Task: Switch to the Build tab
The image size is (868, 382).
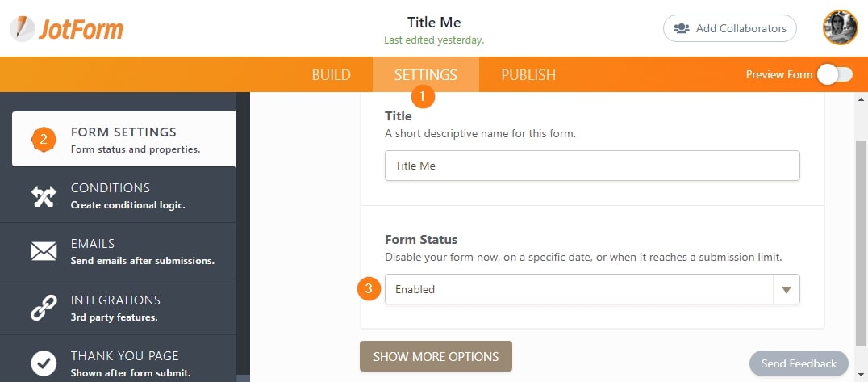Action: click(x=331, y=75)
